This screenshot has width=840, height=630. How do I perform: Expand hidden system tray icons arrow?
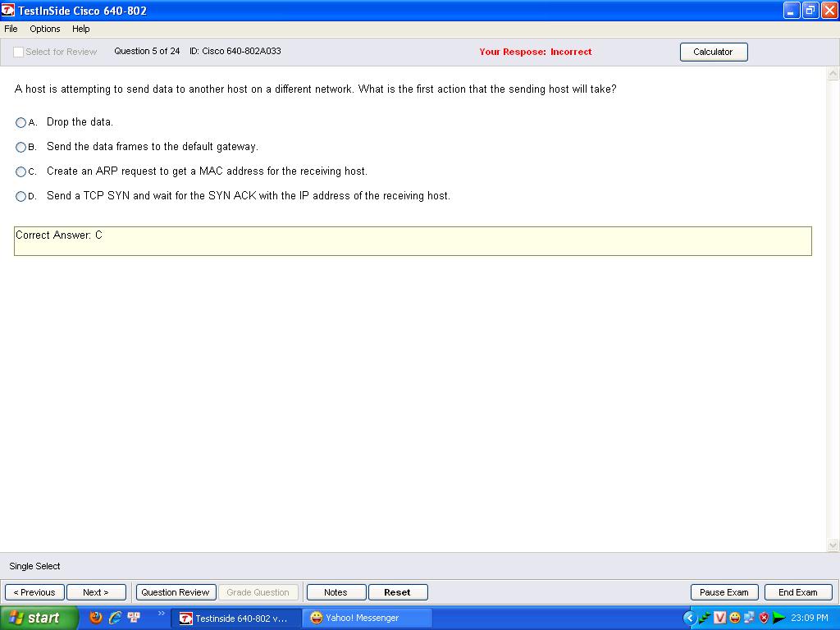coord(689,618)
